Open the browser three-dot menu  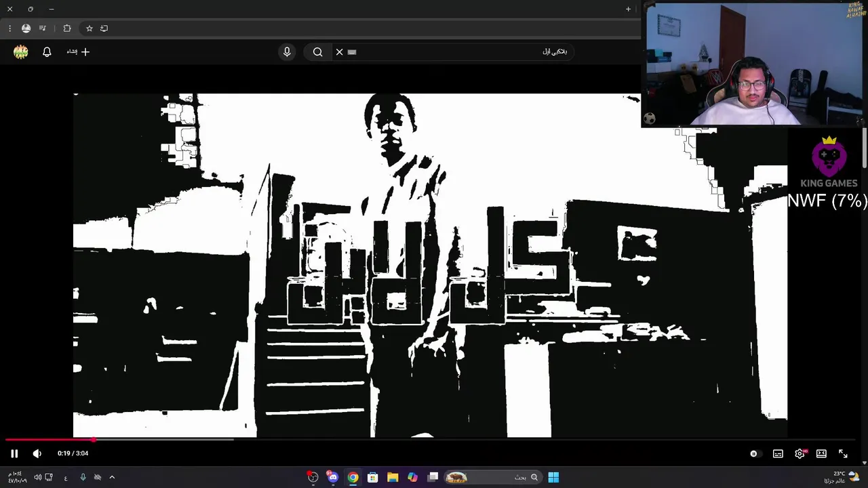pyautogui.click(x=9, y=28)
